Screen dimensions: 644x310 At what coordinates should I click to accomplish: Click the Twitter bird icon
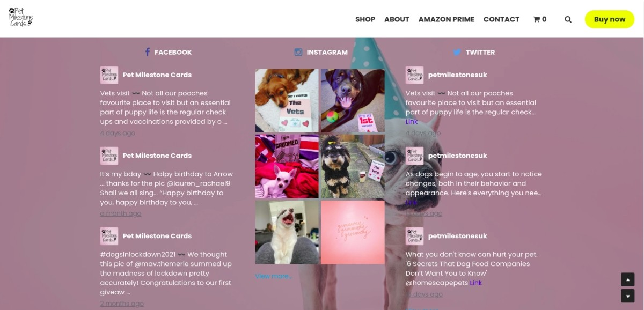point(457,52)
